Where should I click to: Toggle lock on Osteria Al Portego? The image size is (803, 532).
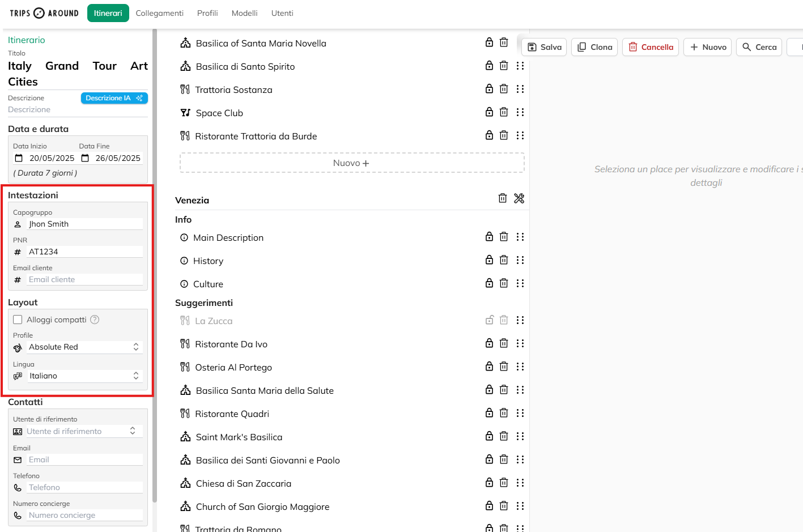coord(489,367)
